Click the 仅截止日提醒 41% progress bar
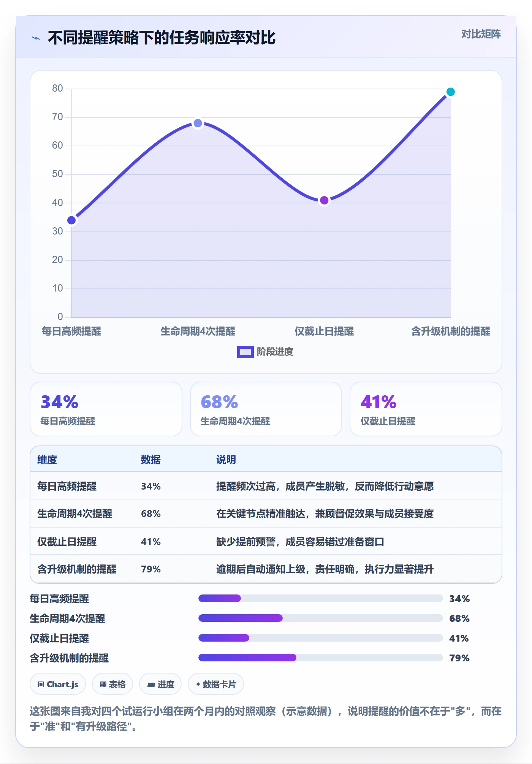 point(321,638)
